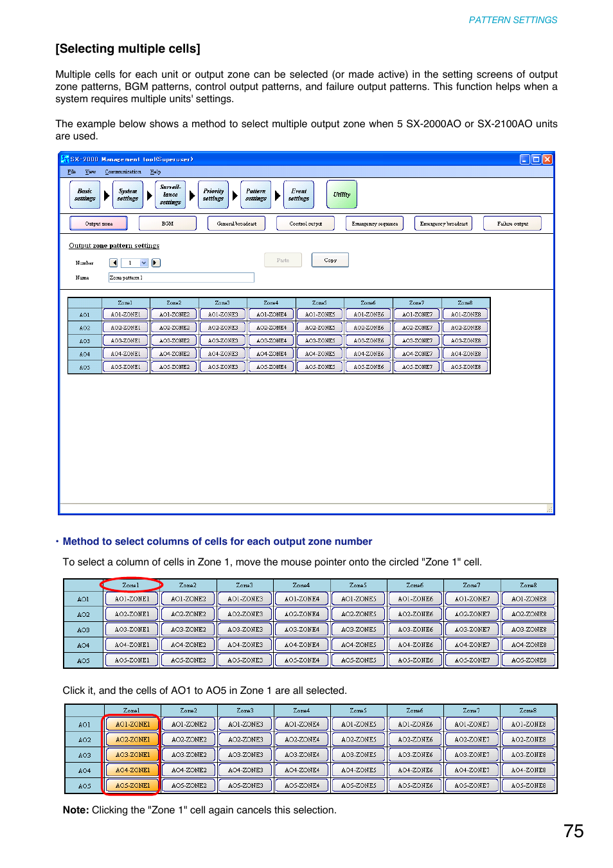This screenshot has height=868, width=613.
Task: Click Zone1 header above highlighted column, bottom table
Action: 132,711
